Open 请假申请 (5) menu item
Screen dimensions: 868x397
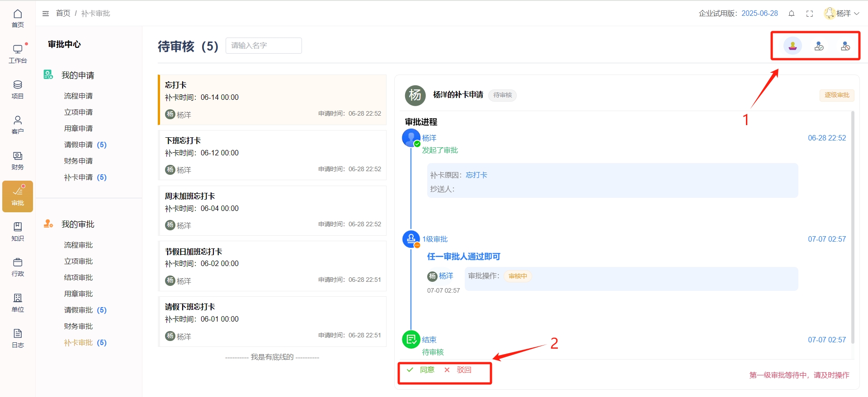pos(85,145)
